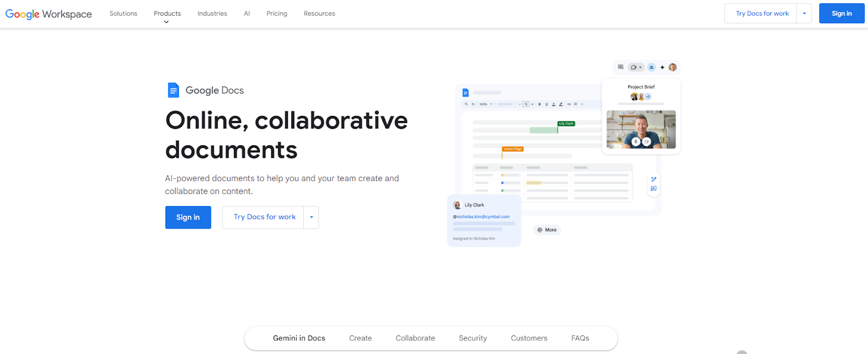868x354 pixels.
Task: Go to the AI navigation item
Action: (x=247, y=14)
